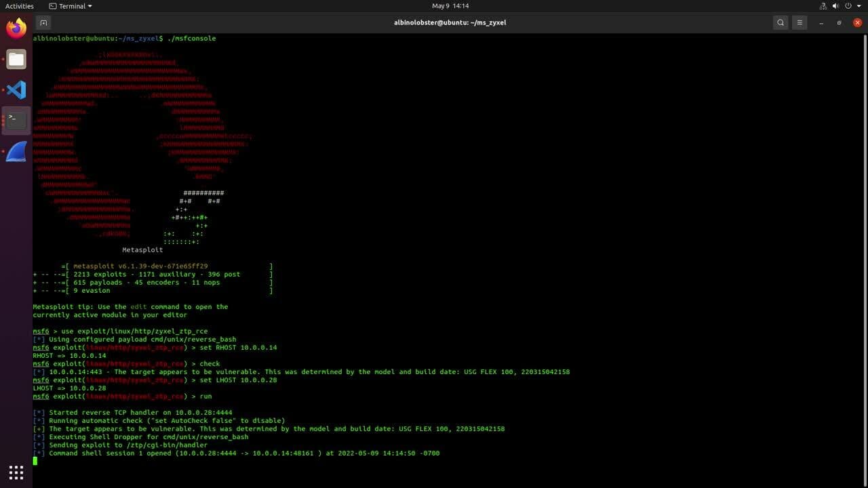
Task: Click the green terminal cursor block
Action: [35, 461]
